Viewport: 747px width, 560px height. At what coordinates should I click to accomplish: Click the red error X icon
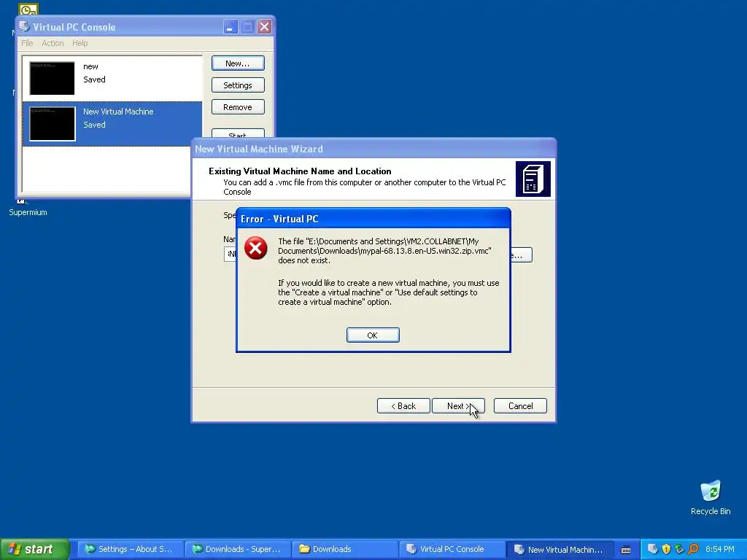tap(256, 248)
